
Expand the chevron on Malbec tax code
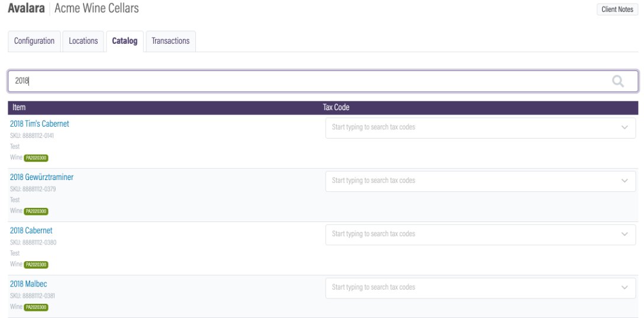(x=624, y=288)
